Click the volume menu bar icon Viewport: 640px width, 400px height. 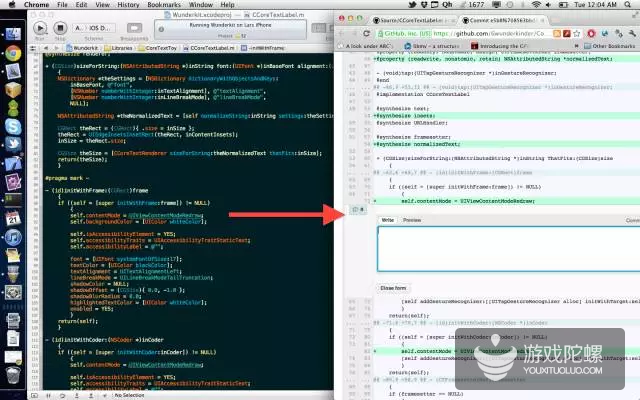click(548, 4)
